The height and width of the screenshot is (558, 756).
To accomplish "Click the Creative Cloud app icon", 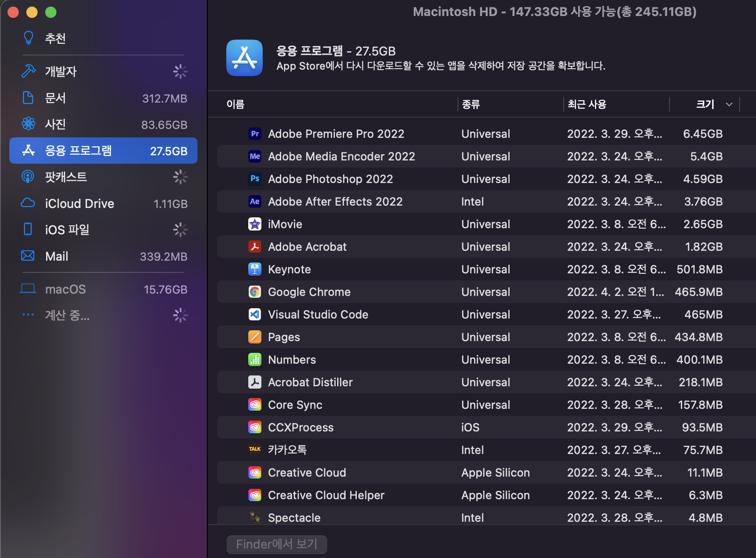I will pos(255,472).
